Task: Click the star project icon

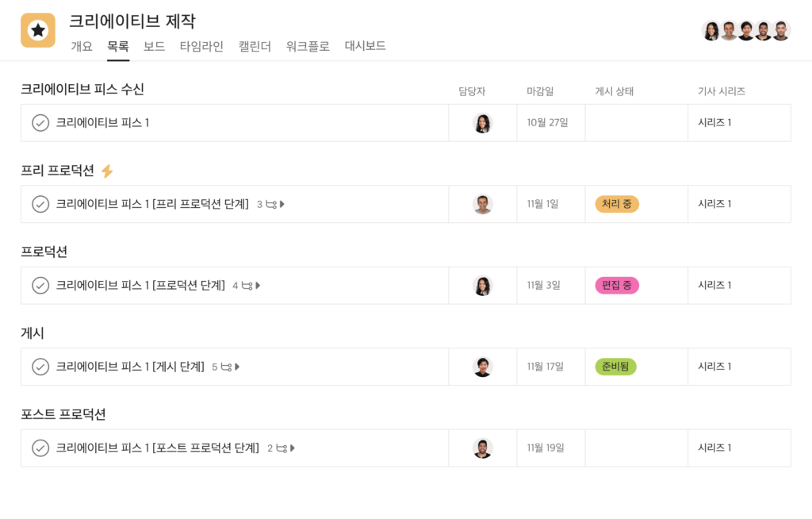Action: pyautogui.click(x=38, y=30)
